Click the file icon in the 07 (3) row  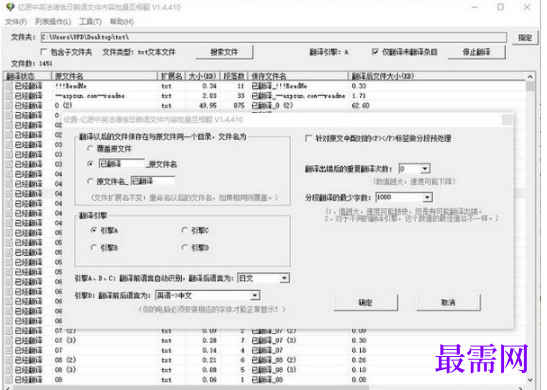click(9, 340)
